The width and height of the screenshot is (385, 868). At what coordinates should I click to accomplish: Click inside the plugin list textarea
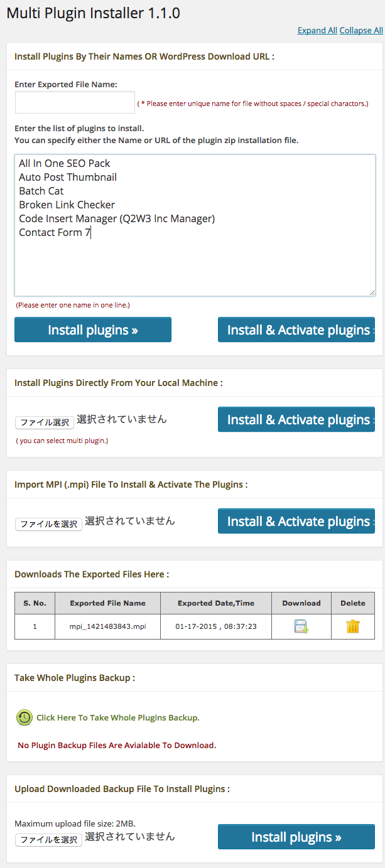[195, 225]
